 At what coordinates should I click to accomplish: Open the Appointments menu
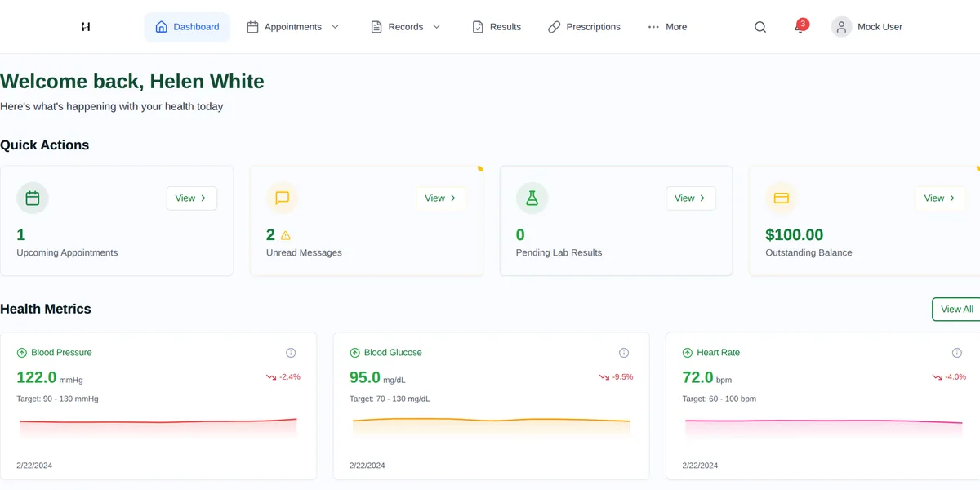click(x=293, y=27)
